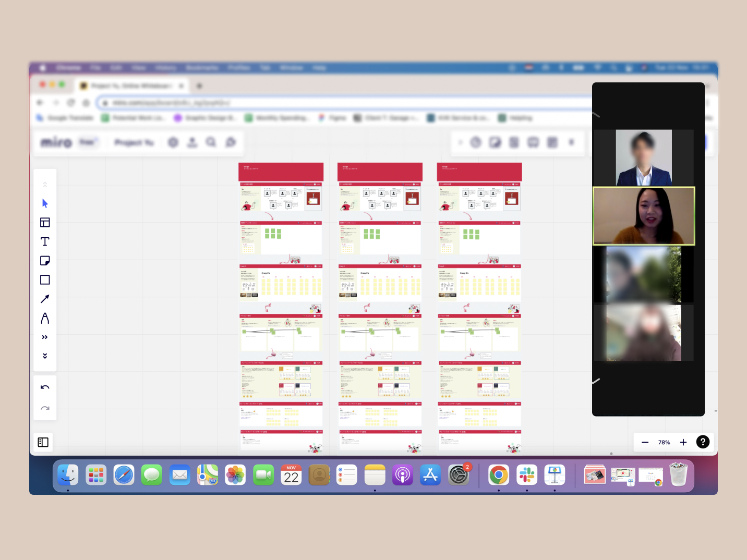Select the bottom participant's video tile

[x=644, y=333]
